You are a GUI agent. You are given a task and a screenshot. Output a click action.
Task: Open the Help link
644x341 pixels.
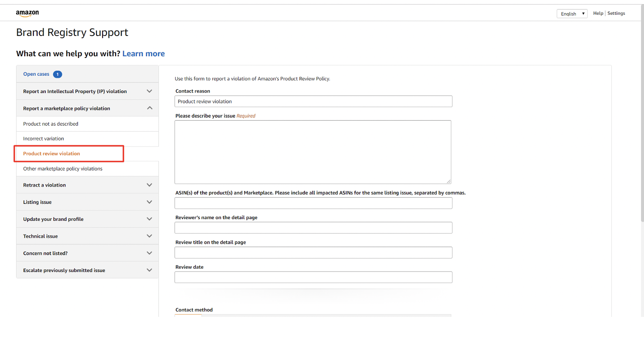pos(598,14)
